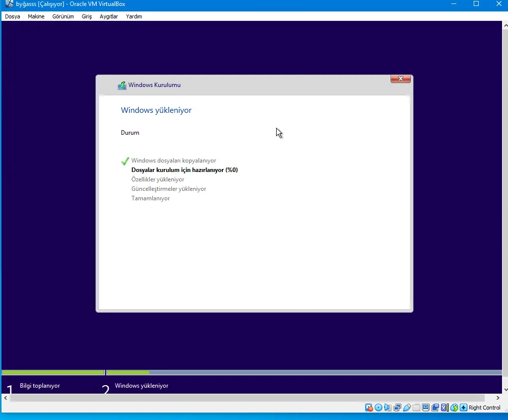Click 'Güncelleştirmeler yükleniyor' step text

(x=169, y=189)
